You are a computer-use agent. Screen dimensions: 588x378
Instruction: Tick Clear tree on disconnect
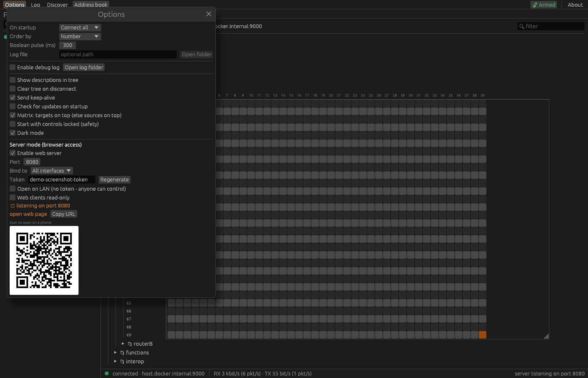click(x=13, y=89)
